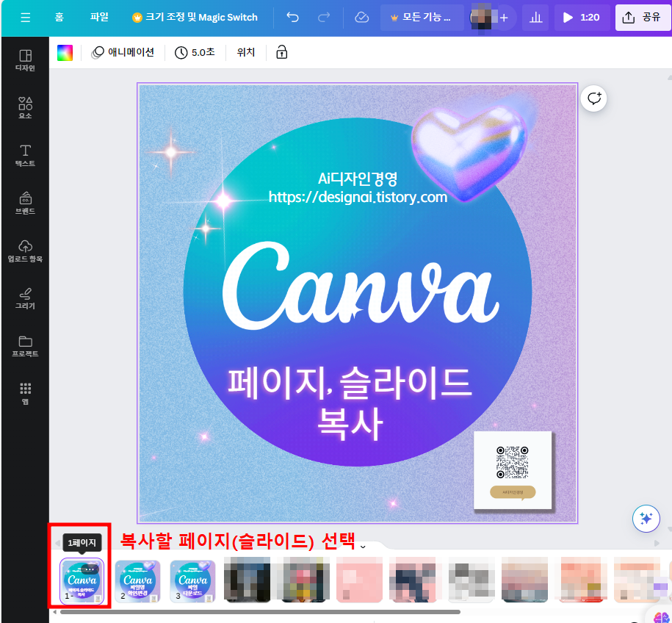Open the 그리기 draw panel
672x623 pixels.
(x=25, y=298)
